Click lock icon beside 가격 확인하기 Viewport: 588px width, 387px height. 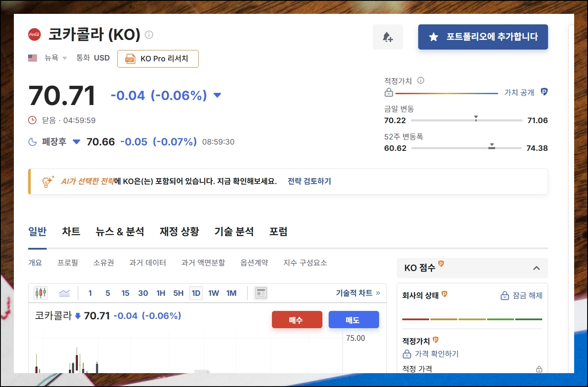pos(407,354)
